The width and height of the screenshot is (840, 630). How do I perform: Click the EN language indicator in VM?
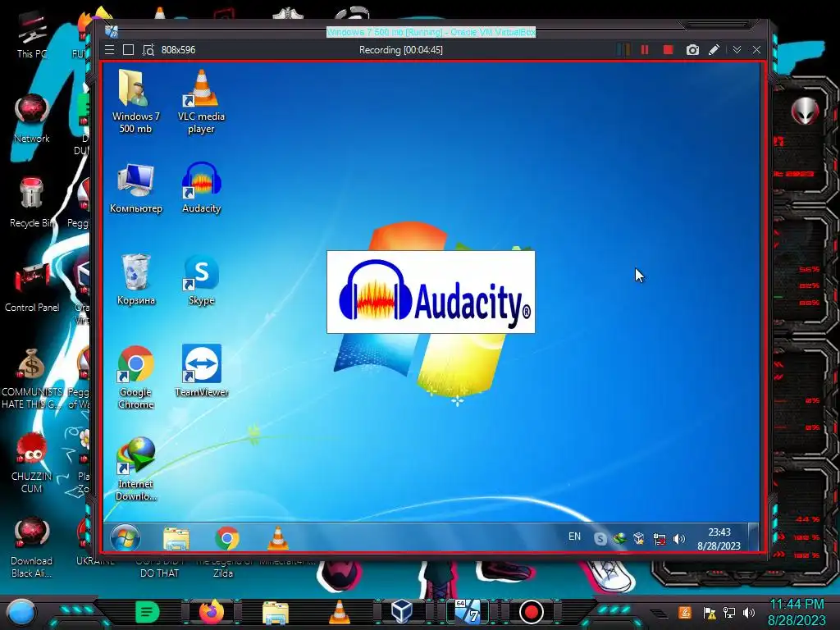click(x=574, y=536)
